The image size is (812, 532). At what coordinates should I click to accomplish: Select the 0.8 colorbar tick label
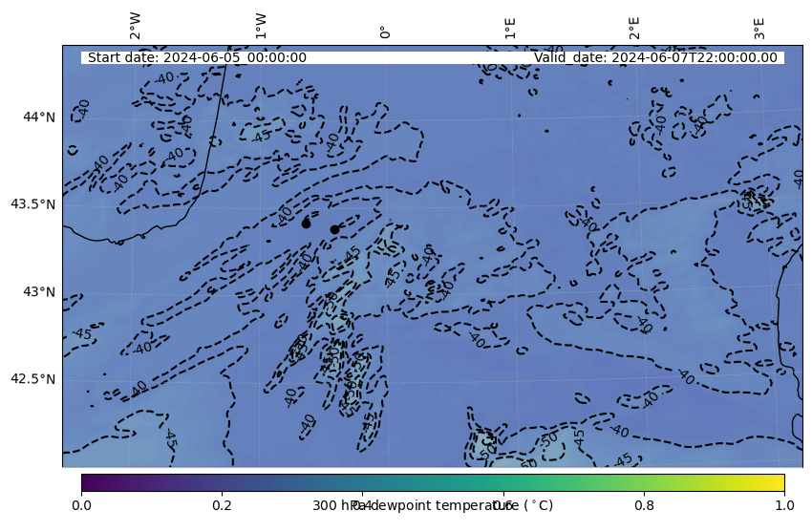tap(644, 504)
